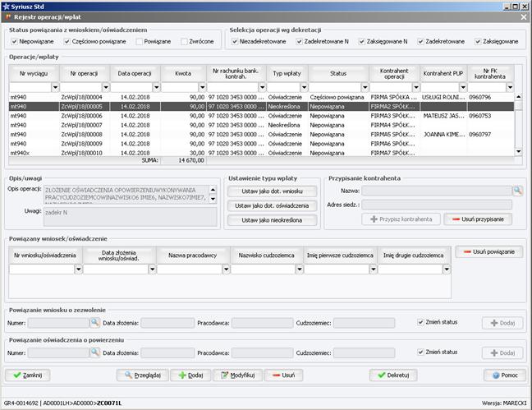Click the Usuń powiązanie button

489,251
